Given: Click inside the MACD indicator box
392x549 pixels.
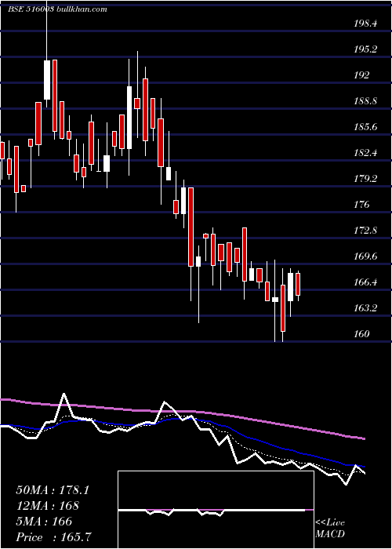Looking at the screenshot, I should [x=216, y=510].
